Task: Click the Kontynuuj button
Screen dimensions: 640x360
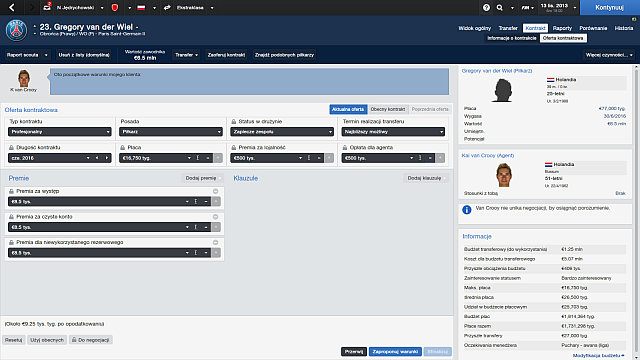Action: (609, 7)
